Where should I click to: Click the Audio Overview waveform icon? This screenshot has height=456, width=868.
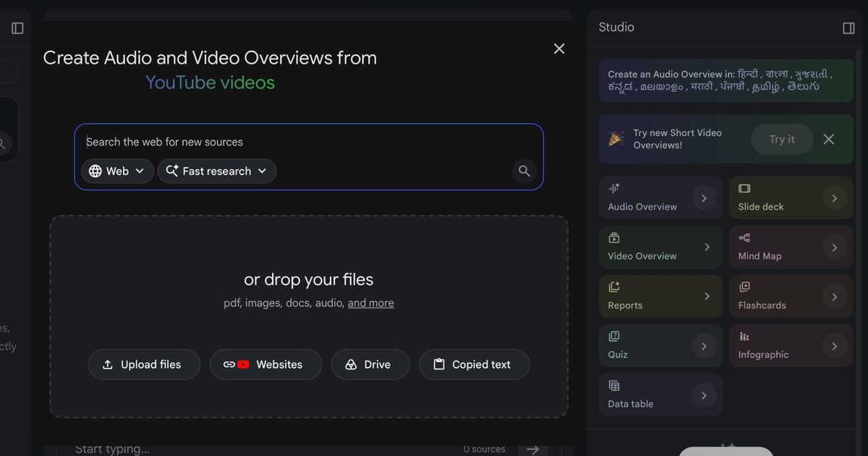pos(614,188)
